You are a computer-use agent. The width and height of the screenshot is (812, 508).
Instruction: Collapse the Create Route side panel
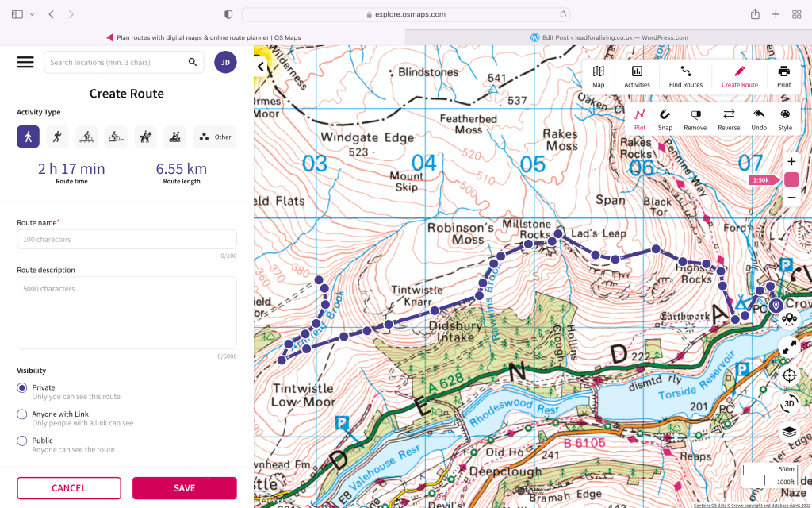coord(260,67)
